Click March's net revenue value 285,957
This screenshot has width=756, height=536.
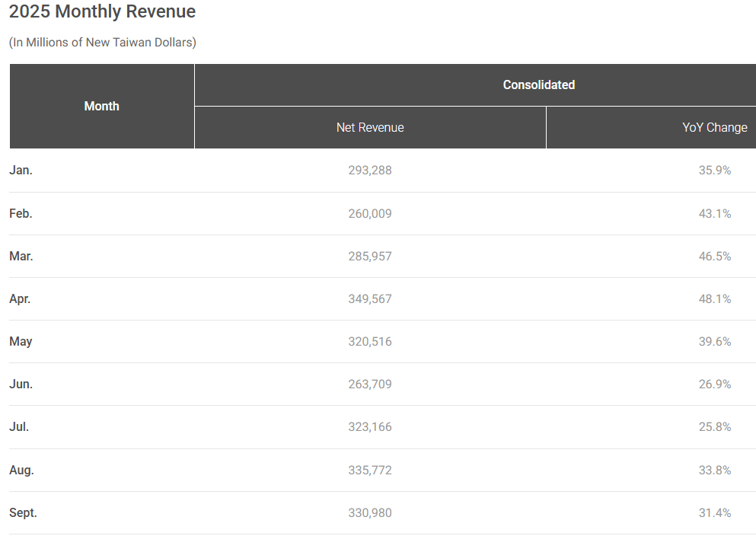click(x=370, y=256)
